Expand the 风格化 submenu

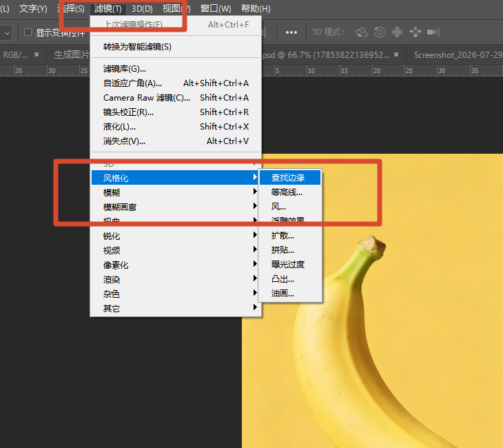[x=175, y=178]
